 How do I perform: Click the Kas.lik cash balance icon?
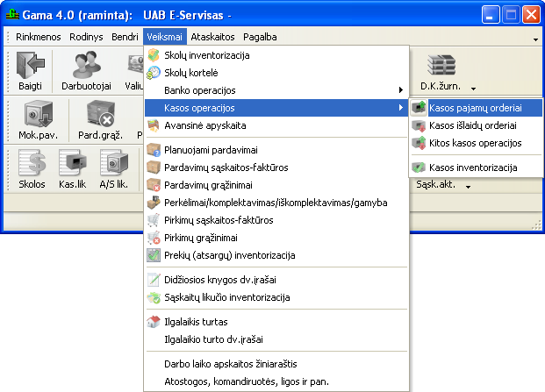[72, 162]
